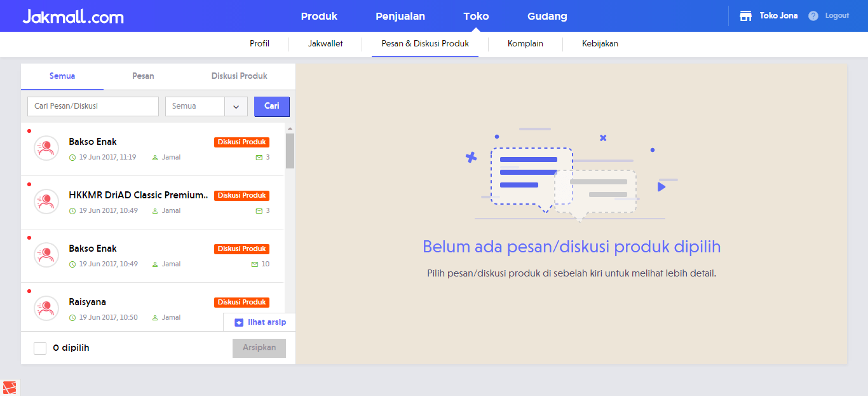Click the 19 Jun 2017, 10:50 timestamp
This screenshot has height=396, width=868.
click(x=108, y=317)
